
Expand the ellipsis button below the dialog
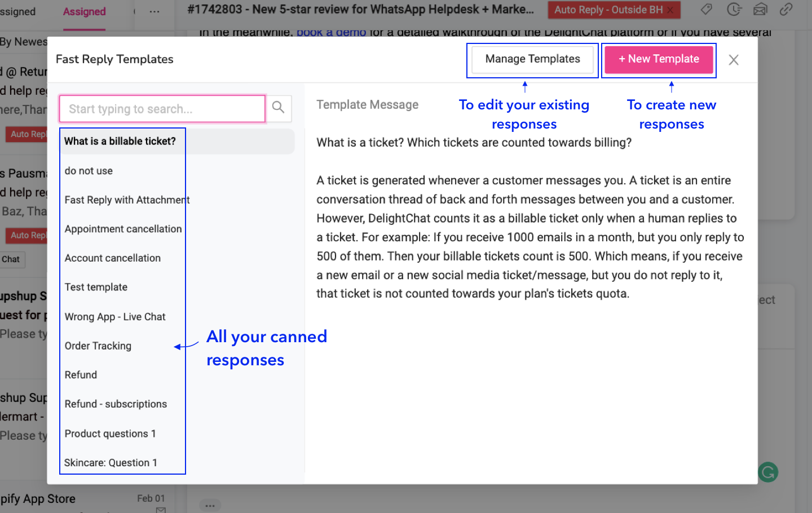click(210, 506)
